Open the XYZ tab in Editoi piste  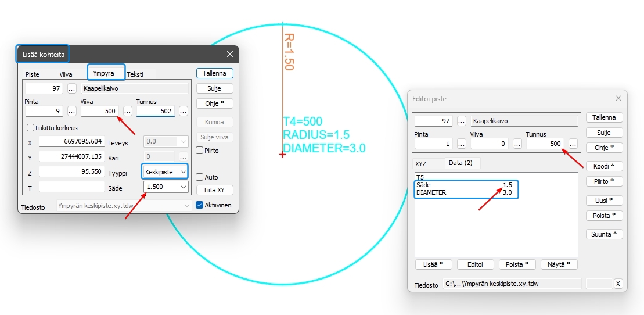tap(421, 164)
